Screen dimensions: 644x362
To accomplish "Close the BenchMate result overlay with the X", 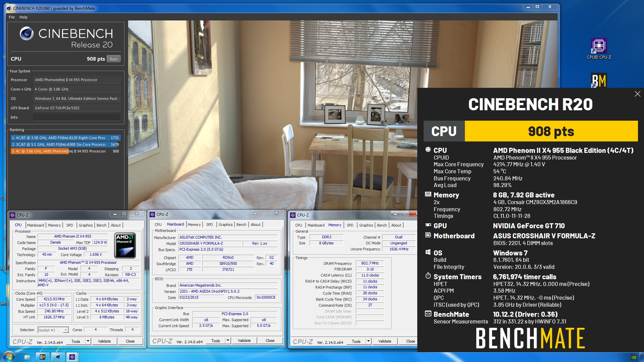I will pyautogui.click(x=637, y=94).
